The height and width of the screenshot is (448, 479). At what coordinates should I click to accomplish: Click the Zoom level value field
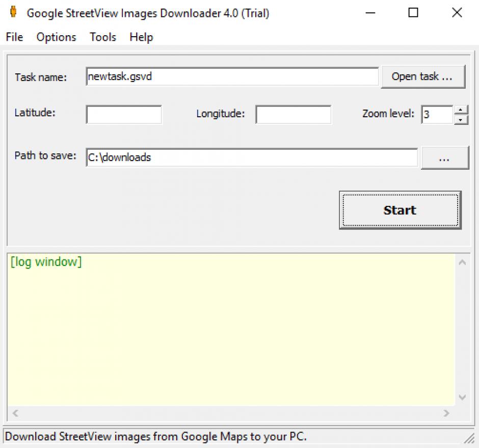[437, 115]
